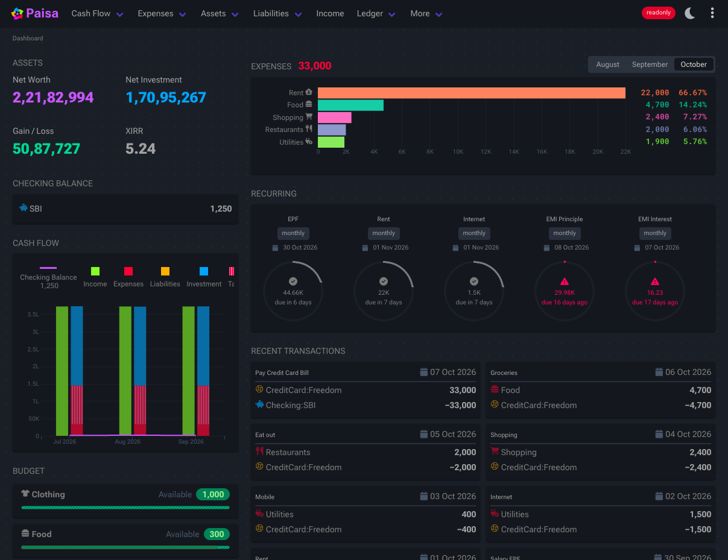Click the Paisa logo icon
Viewport: 728px width, 560px height.
tap(17, 13)
